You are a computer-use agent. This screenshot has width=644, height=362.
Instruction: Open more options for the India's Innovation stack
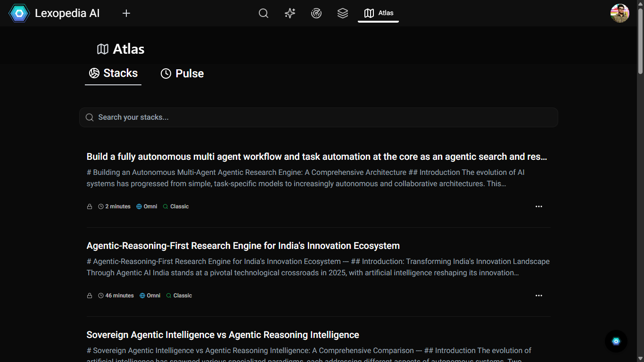(539, 296)
